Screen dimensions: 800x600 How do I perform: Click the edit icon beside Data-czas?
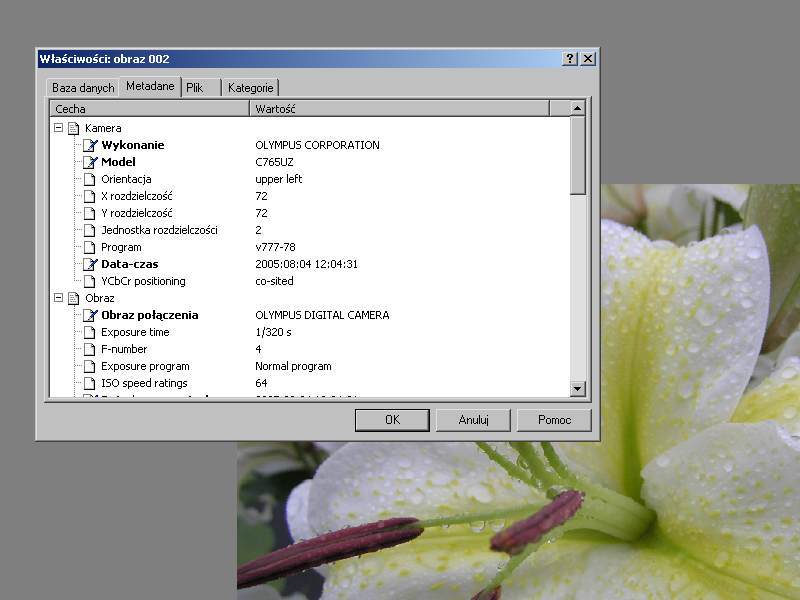click(91, 264)
